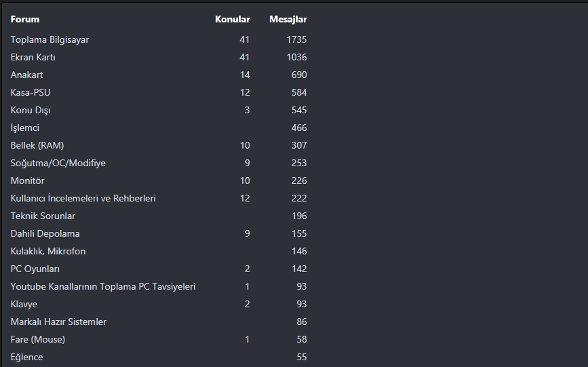This screenshot has height=367, width=588.
Task: Click the İşlemci forum name
Action: pos(25,128)
